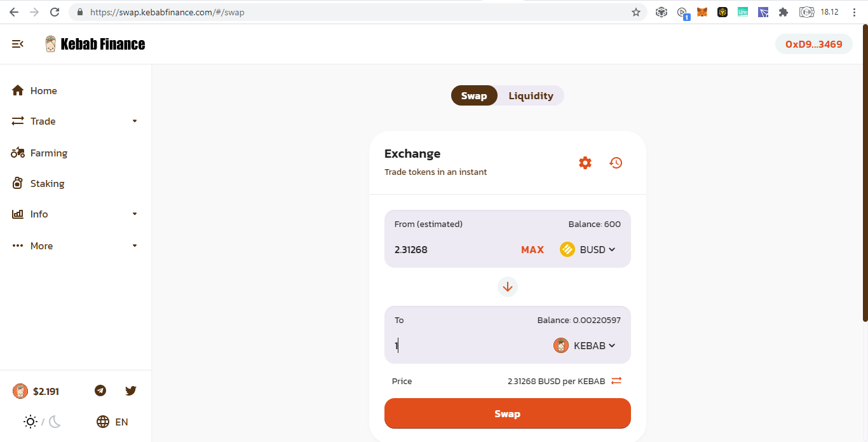Open the swap settings gear icon

click(x=585, y=163)
